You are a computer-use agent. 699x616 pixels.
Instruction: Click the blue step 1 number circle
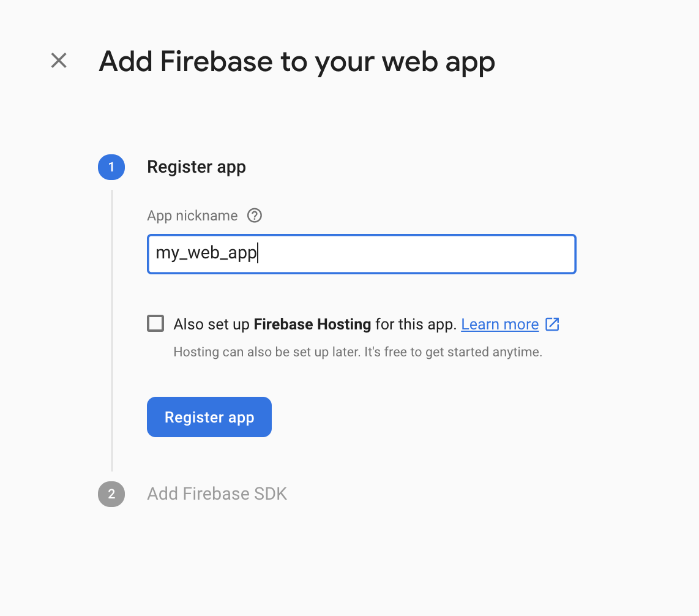(x=111, y=167)
